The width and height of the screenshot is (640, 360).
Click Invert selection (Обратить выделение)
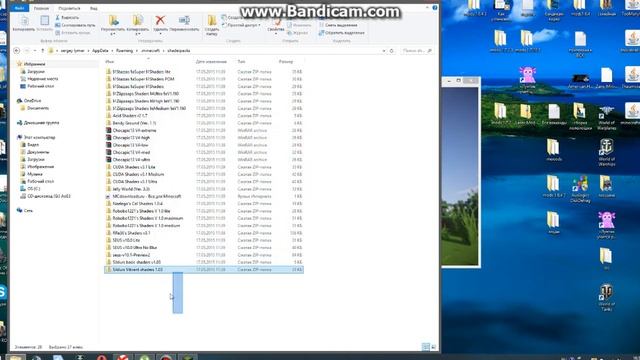(x=341, y=33)
